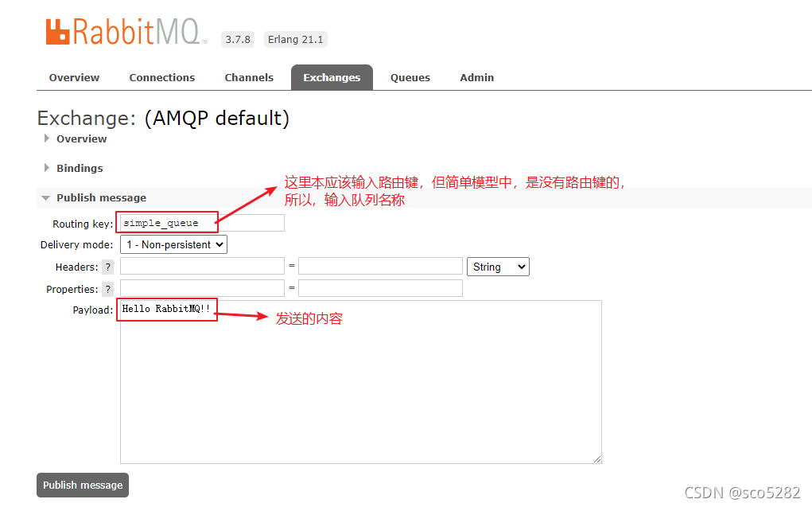The height and width of the screenshot is (507, 812).
Task: Expand the Bindings section
Action: coord(73,168)
